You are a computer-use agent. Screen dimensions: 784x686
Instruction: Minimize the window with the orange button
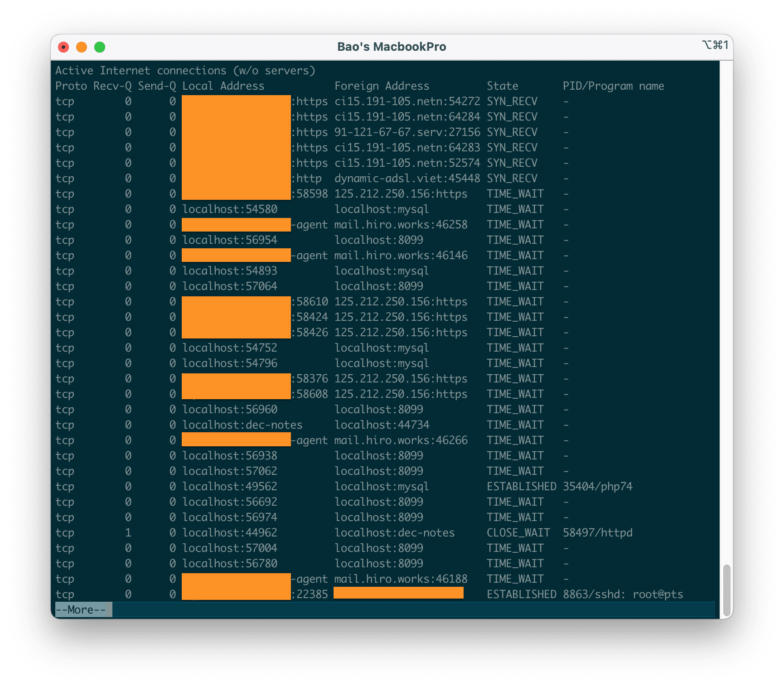82,47
